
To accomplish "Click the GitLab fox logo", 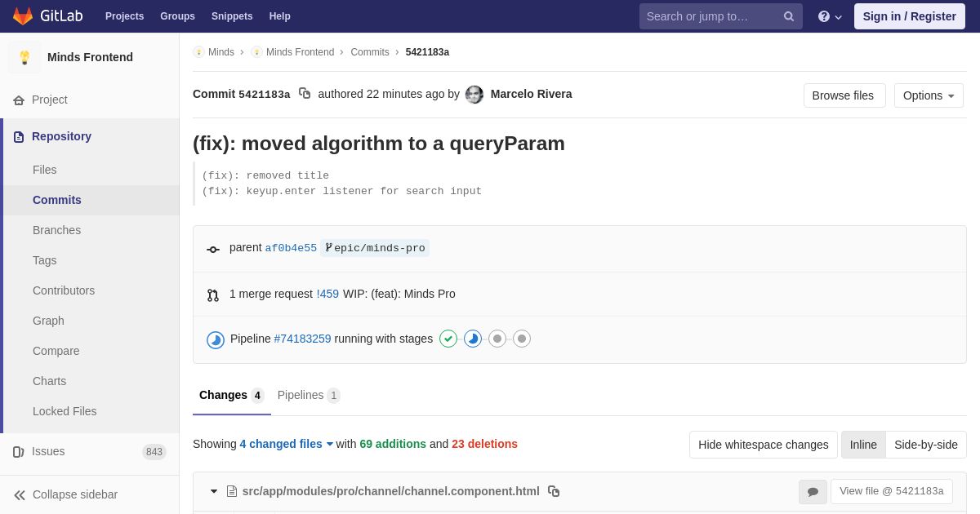I will [x=23, y=16].
